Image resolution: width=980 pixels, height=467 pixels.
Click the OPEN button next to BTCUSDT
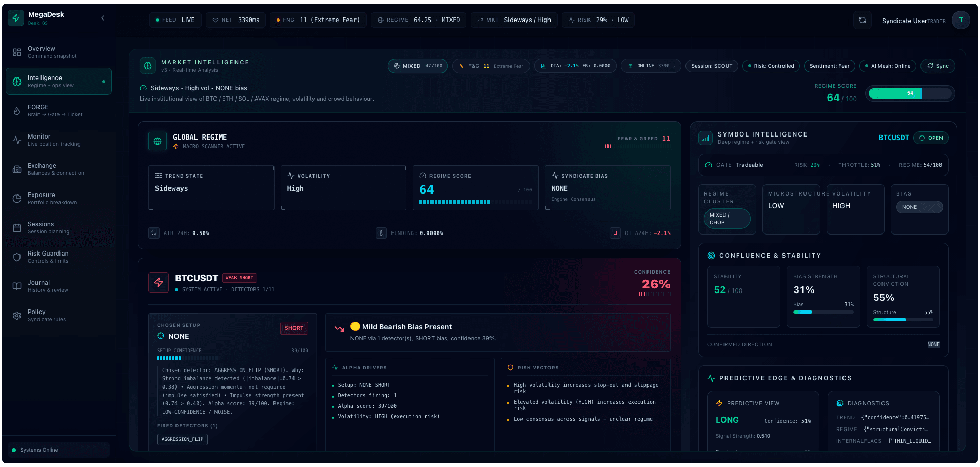tap(931, 138)
